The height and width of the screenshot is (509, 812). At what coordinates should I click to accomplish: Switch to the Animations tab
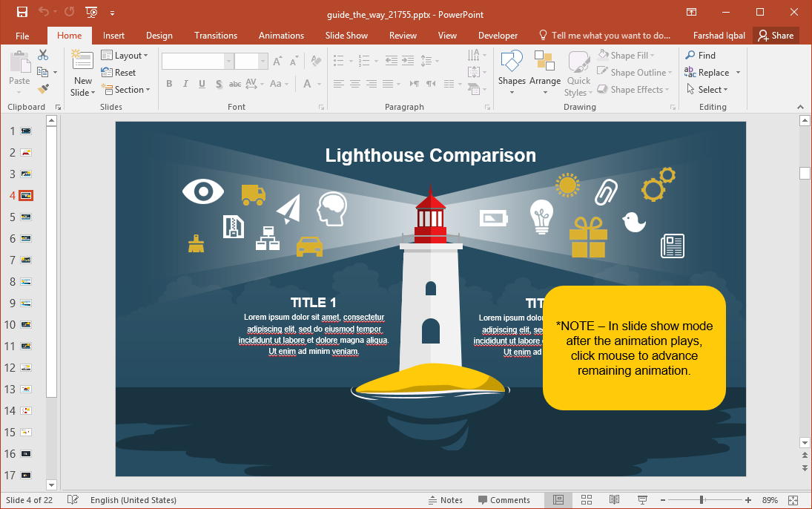point(281,35)
